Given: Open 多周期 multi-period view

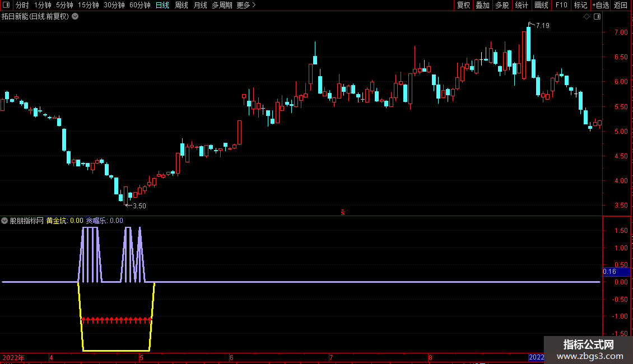Looking at the screenshot, I should 222,5.
